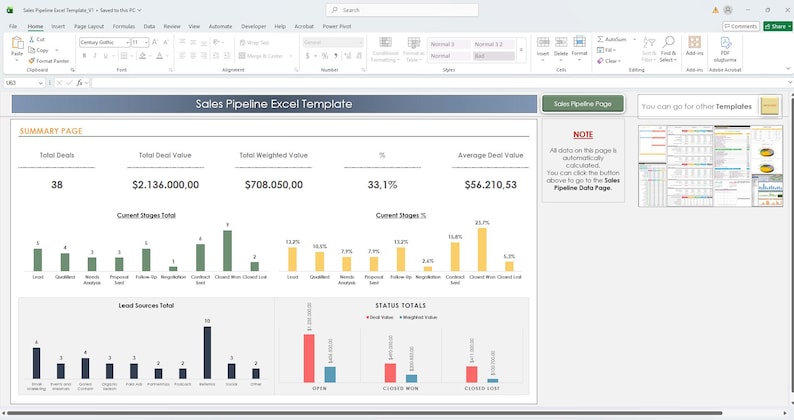
Task: Apply the Normal 3 2 cell style
Action: (494, 45)
